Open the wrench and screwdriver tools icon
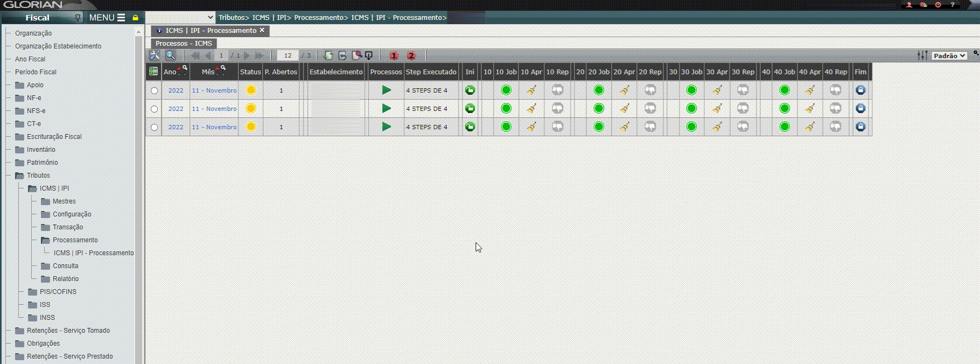 click(155, 55)
